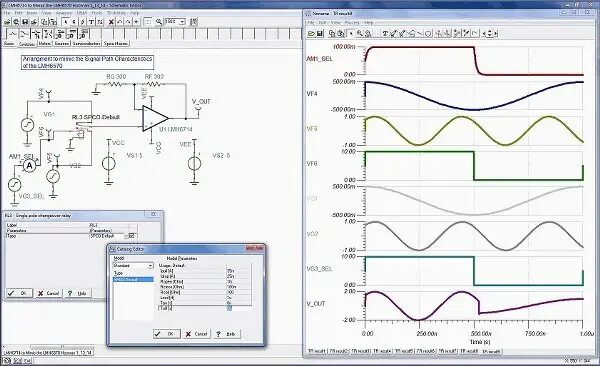Viewport: 600px width, 366px height.
Task: Click Help in the RL2 relay properties dialog
Action: [78, 293]
